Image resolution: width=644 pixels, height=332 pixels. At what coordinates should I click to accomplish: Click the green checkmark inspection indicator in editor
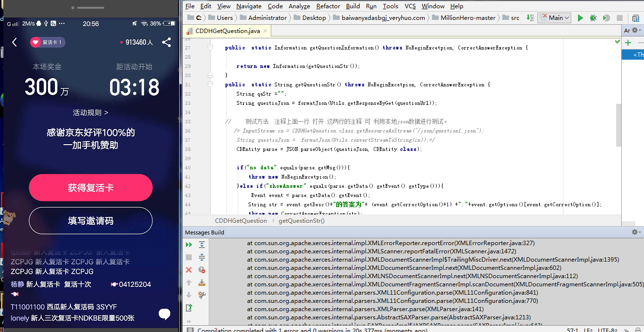tap(617, 42)
